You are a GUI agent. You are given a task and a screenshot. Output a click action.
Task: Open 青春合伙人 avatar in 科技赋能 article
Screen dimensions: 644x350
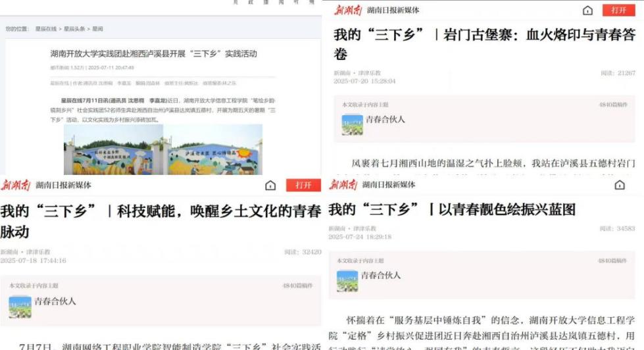pyautogui.click(x=20, y=307)
